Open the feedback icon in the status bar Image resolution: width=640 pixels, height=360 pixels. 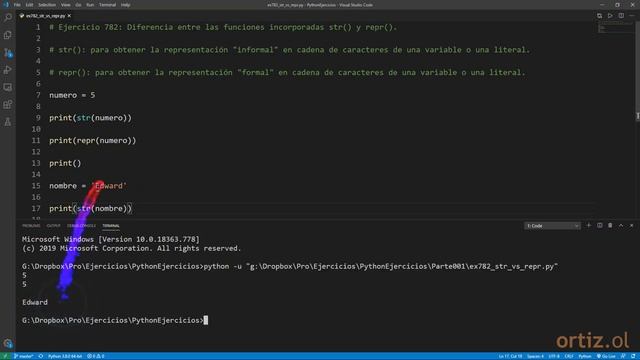pyautogui.click(x=623, y=356)
